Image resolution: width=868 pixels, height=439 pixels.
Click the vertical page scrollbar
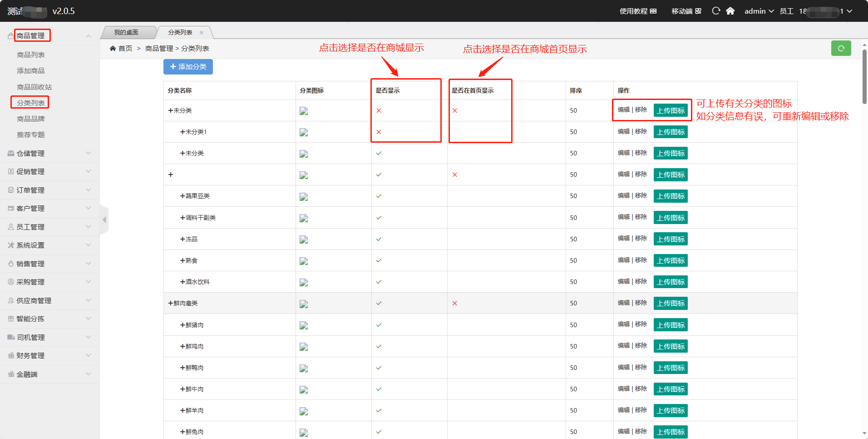coord(864,76)
